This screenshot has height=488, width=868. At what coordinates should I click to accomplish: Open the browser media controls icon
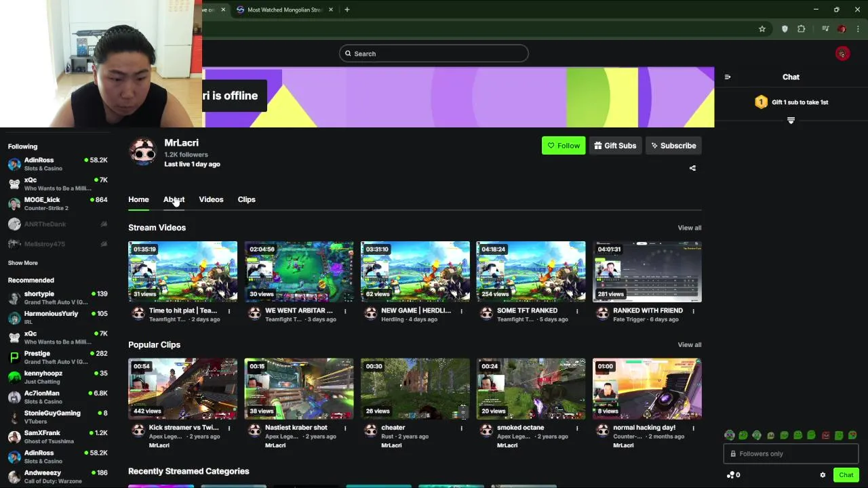point(825,29)
